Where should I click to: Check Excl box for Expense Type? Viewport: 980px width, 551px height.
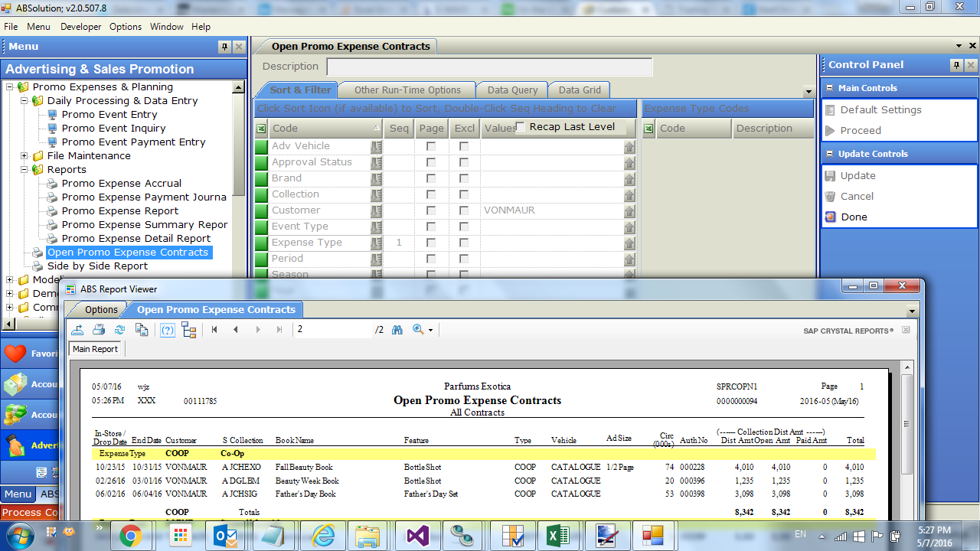point(464,243)
